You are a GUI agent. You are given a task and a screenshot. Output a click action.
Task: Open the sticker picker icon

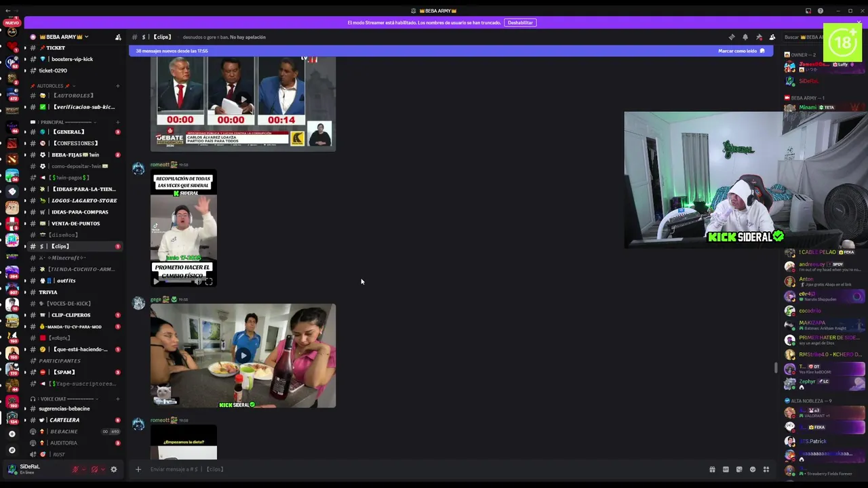pyautogui.click(x=739, y=469)
